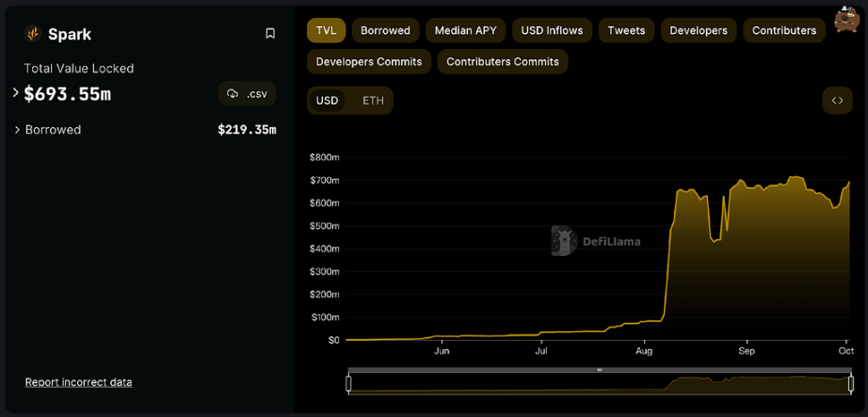Open the Report incorrect data link
The image size is (868, 417).
[x=78, y=382]
